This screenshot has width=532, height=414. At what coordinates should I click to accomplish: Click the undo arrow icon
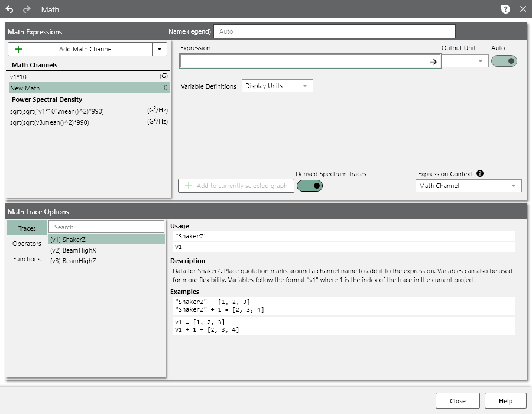(x=9, y=9)
